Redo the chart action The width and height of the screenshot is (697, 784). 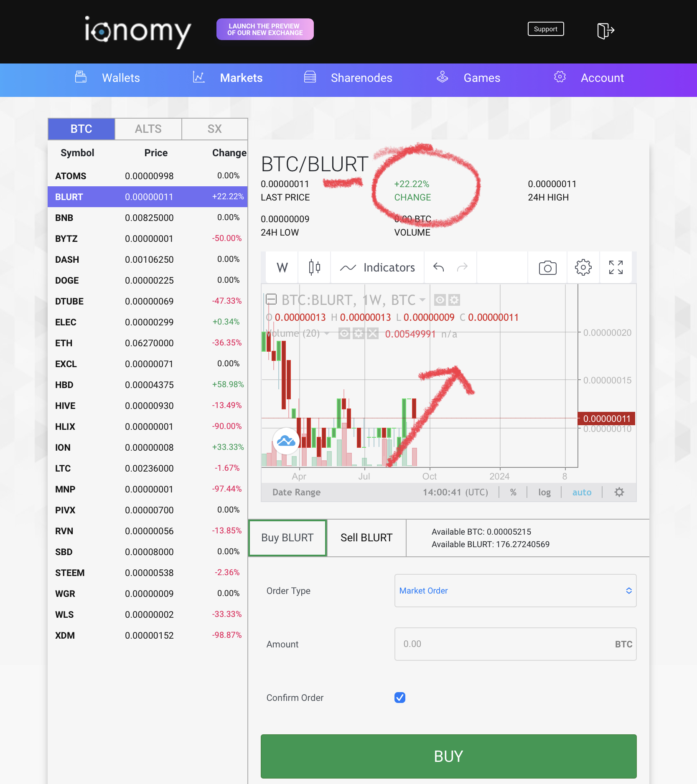(x=462, y=267)
